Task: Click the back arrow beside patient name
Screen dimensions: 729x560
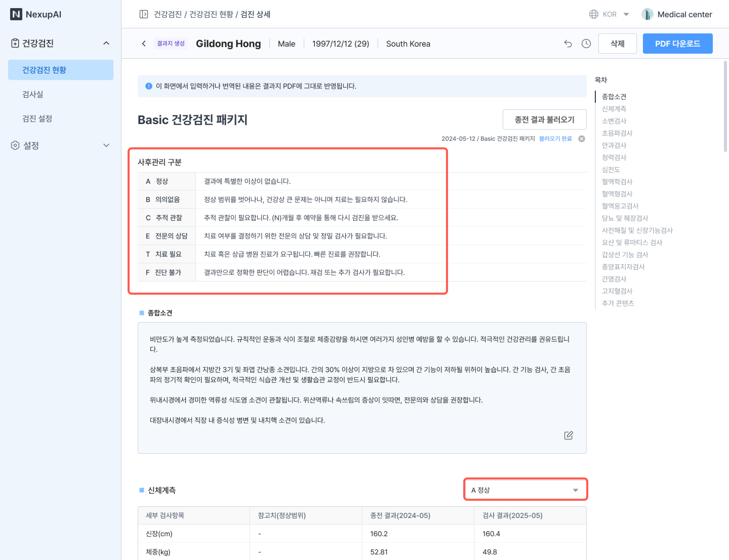Action: pos(144,44)
